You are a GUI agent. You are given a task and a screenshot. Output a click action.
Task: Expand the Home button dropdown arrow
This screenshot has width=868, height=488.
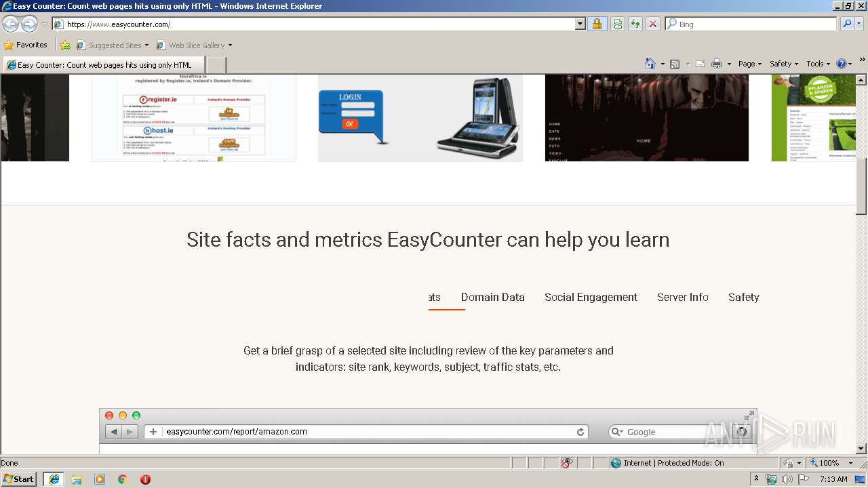point(661,64)
